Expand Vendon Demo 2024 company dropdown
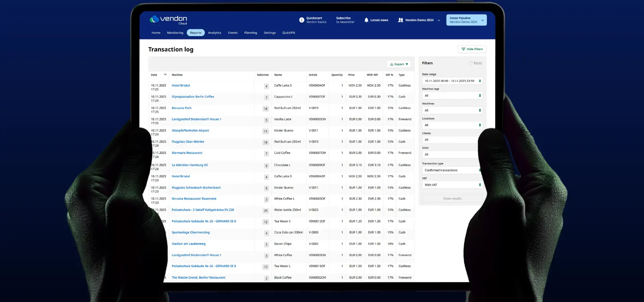644x302 pixels. tap(439, 20)
